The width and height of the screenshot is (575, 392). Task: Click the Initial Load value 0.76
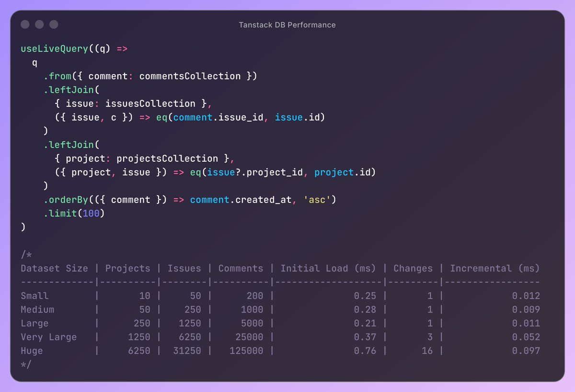(365, 351)
